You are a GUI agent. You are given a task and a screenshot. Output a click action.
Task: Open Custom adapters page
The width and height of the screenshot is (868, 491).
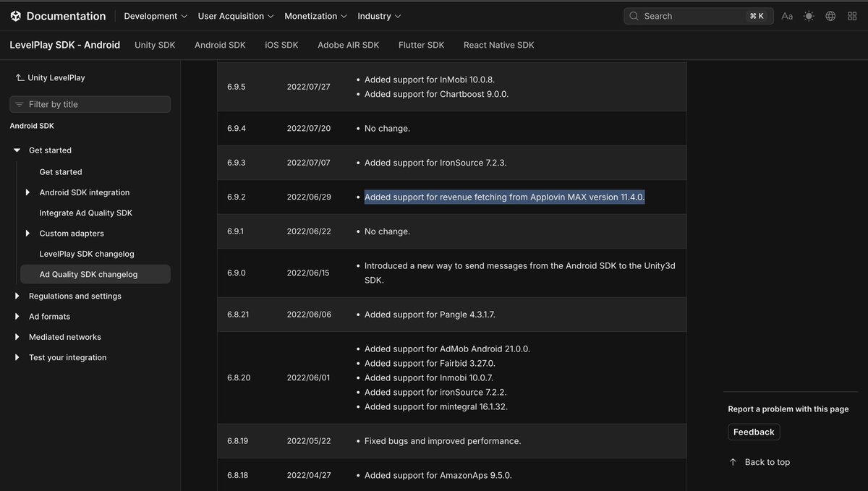point(72,234)
